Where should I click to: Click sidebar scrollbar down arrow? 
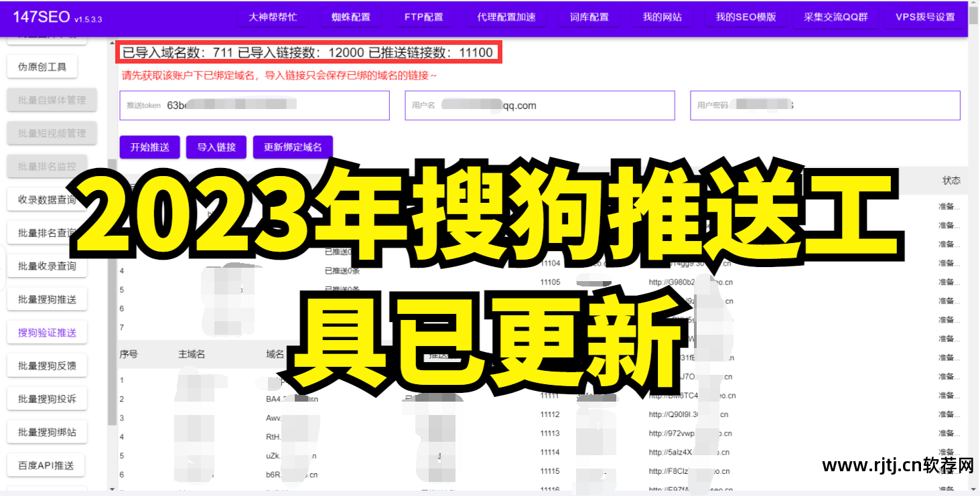112,490
